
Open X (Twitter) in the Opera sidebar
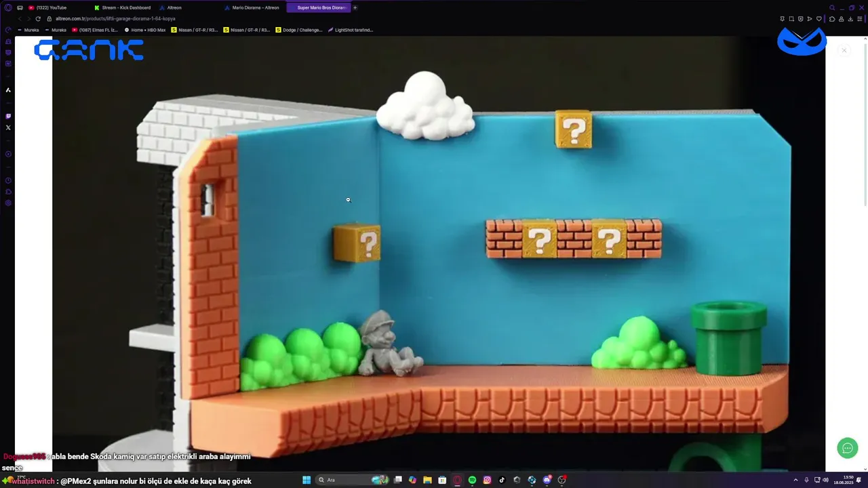tap(8, 127)
